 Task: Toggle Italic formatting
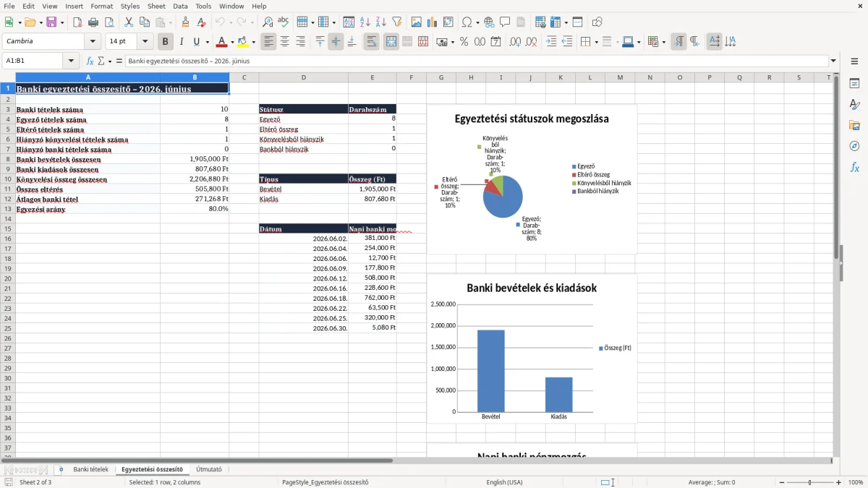pyautogui.click(x=182, y=42)
